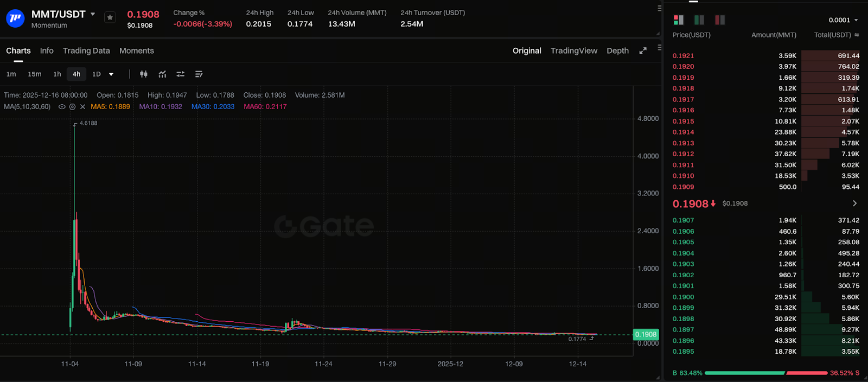
Task: Select the 15m interval
Action: click(35, 74)
